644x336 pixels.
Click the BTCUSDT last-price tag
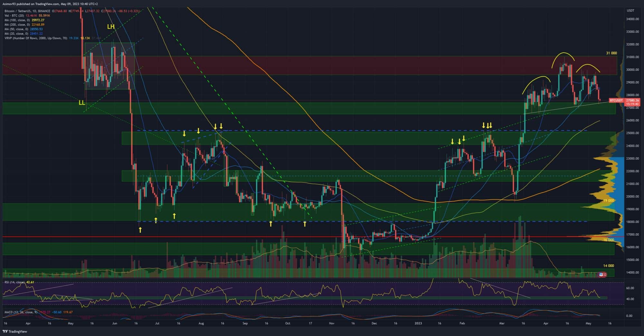(616, 100)
